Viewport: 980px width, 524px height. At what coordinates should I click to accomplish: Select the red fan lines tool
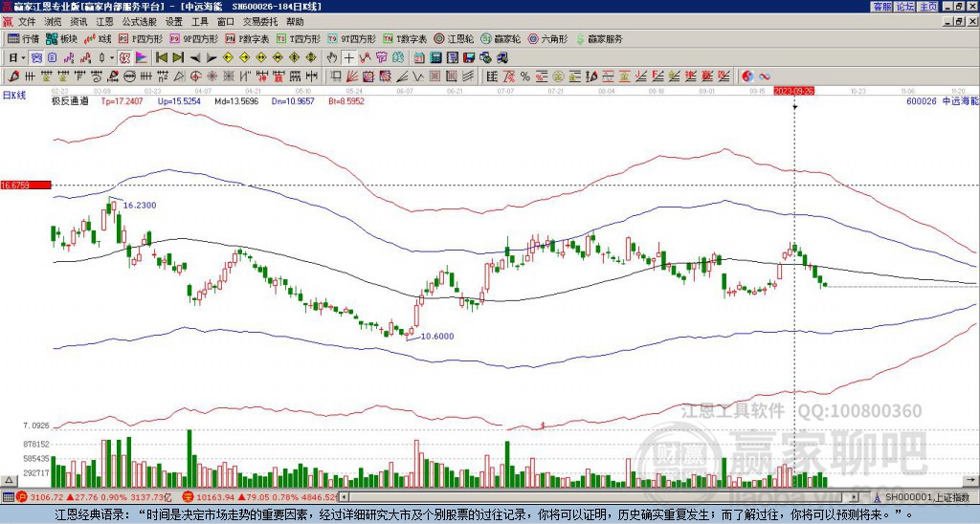(x=352, y=76)
